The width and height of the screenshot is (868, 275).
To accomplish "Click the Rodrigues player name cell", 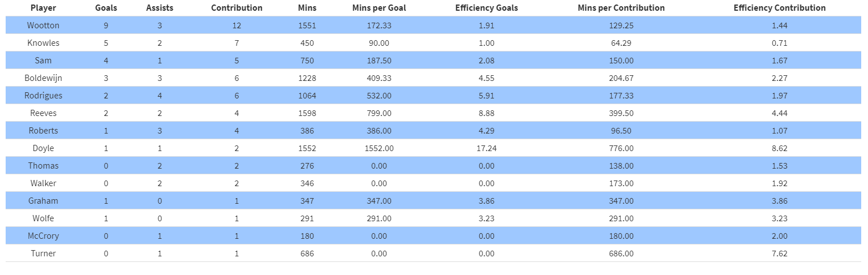I will point(43,96).
